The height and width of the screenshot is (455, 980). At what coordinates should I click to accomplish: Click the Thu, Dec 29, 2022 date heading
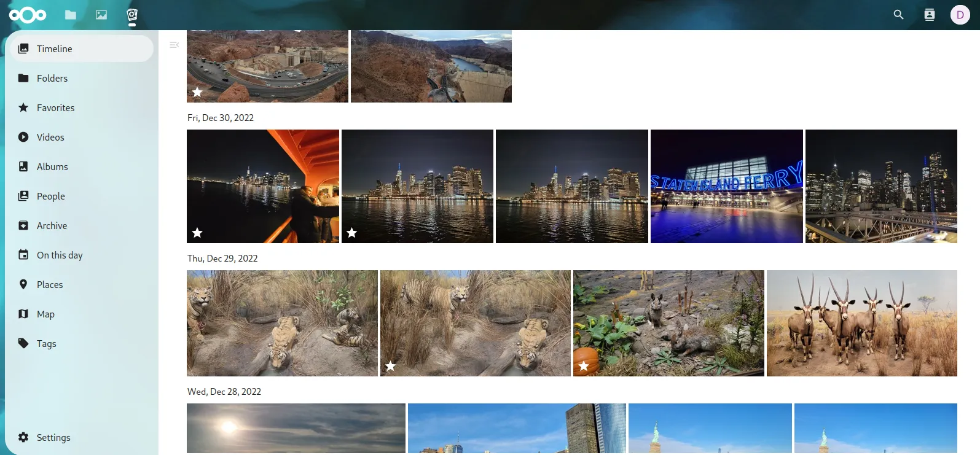coord(222,259)
